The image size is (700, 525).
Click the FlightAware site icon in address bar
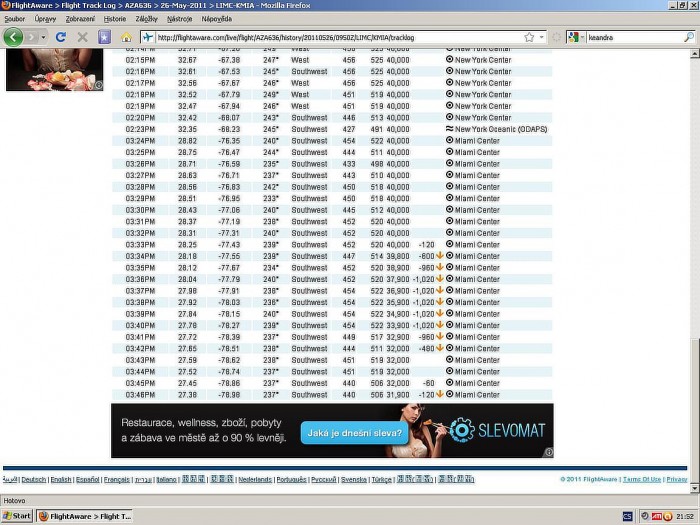[x=148, y=38]
